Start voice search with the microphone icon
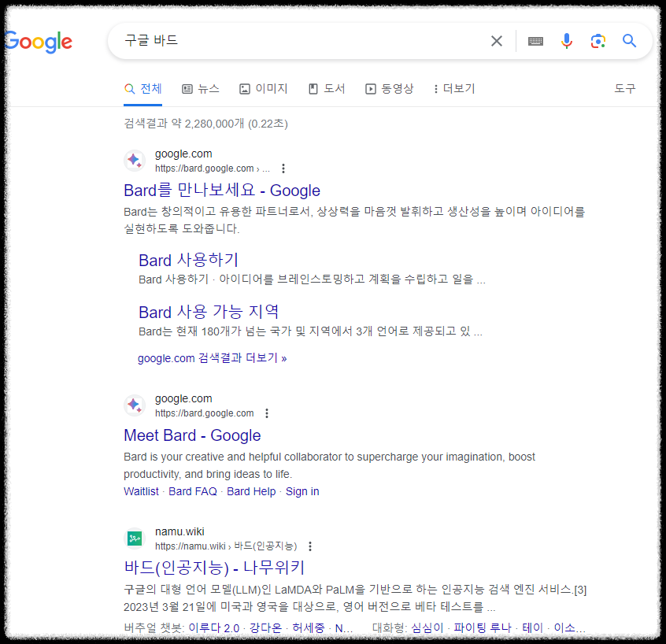Image resolution: width=666 pixels, height=644 pixels. pyautogui.click(x=567, y=41)
